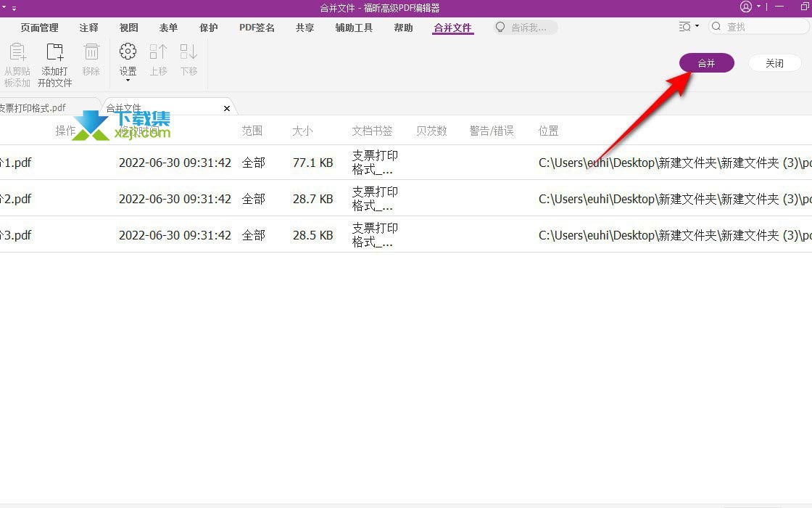This screenshot has width=812, height=508.
Task: Switch to the 共享 tab
Action: 305,28
